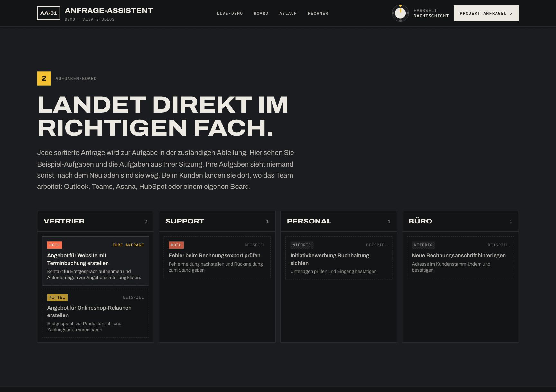Screen dimensions: 556x392
Task: Select the yellow section number 2 badge
Action: [44, 78]
